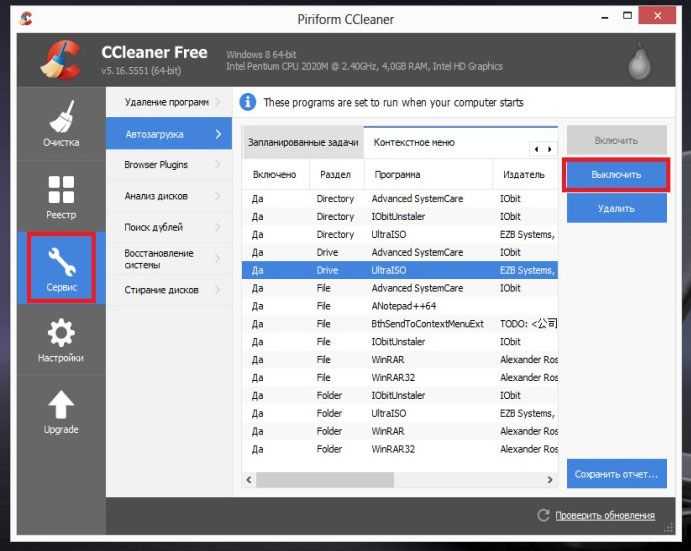Click the Выключить disable button
Viewport: 691px width, 551px height.
click(616, 175)
